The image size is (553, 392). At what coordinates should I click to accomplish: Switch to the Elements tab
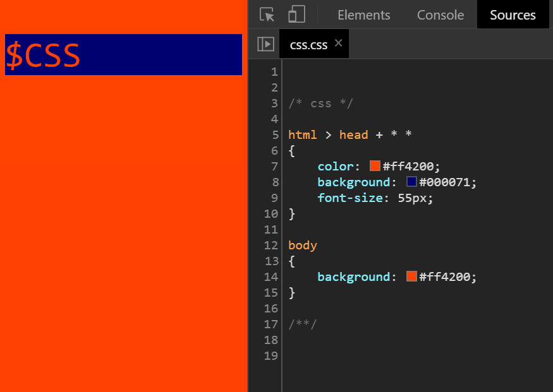[x=363, y=14]
